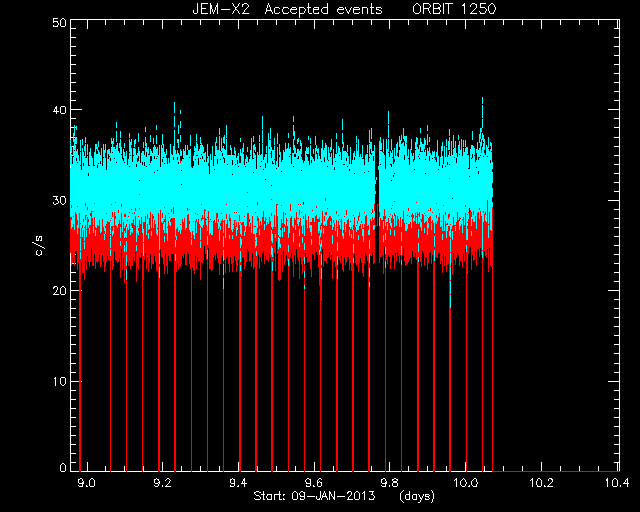The image size is (640, 512).
Task: Click the plot title text 'JEM-X2'
Action: pos(221,9)
